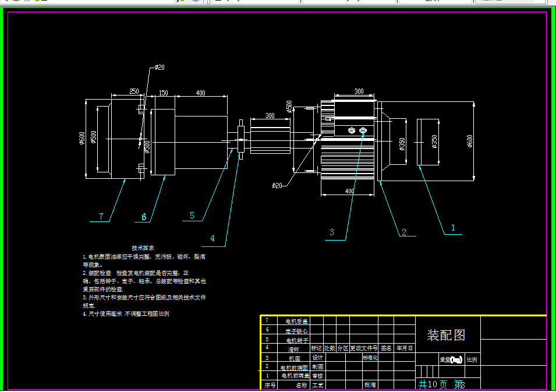Click the 比例 scale cell
Image resolution: width=556 pixels, height=392 pixels.
point(472,360)
